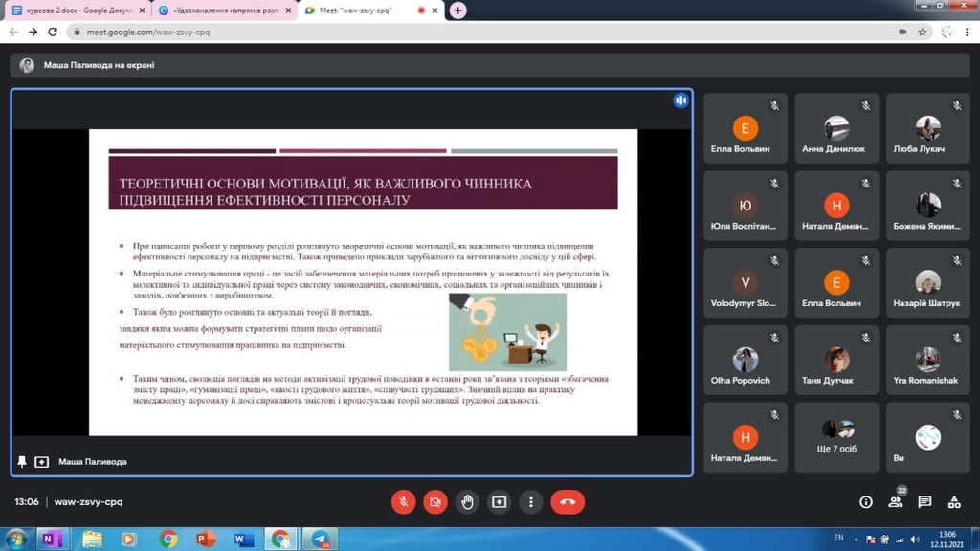Click the meet.google.com address bar
The width and height of the screenshot is (980, 551).
pyautogui.click(x=479, y=32)
